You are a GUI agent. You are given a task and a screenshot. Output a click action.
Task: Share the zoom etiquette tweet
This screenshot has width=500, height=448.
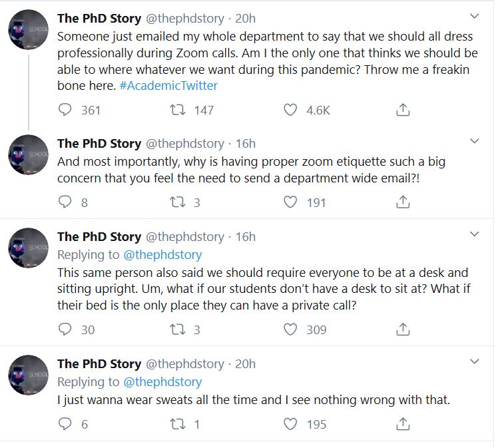coord(403,202)
